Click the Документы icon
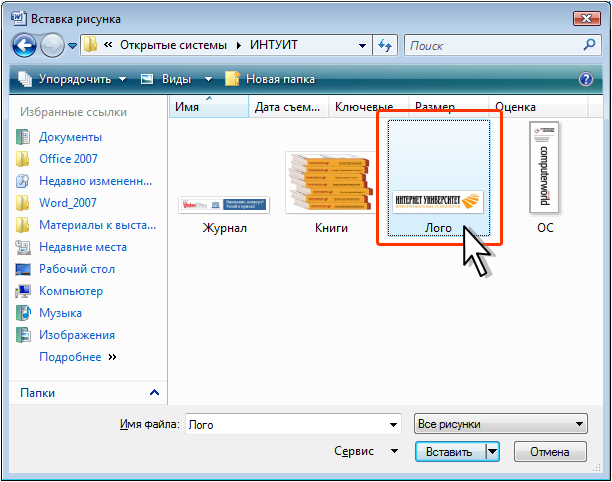The image size is (612, 482). click(x=23, y=137)
